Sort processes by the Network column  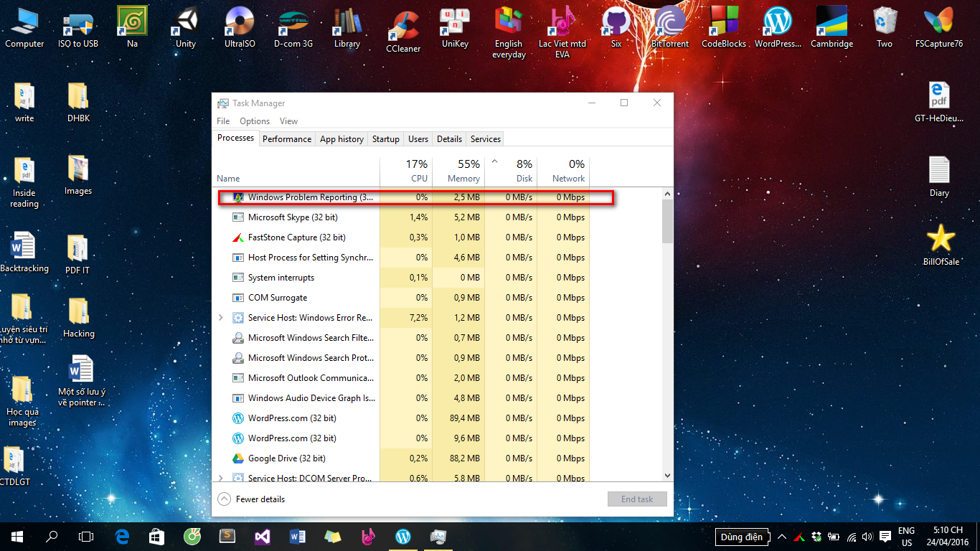(563, 171)
